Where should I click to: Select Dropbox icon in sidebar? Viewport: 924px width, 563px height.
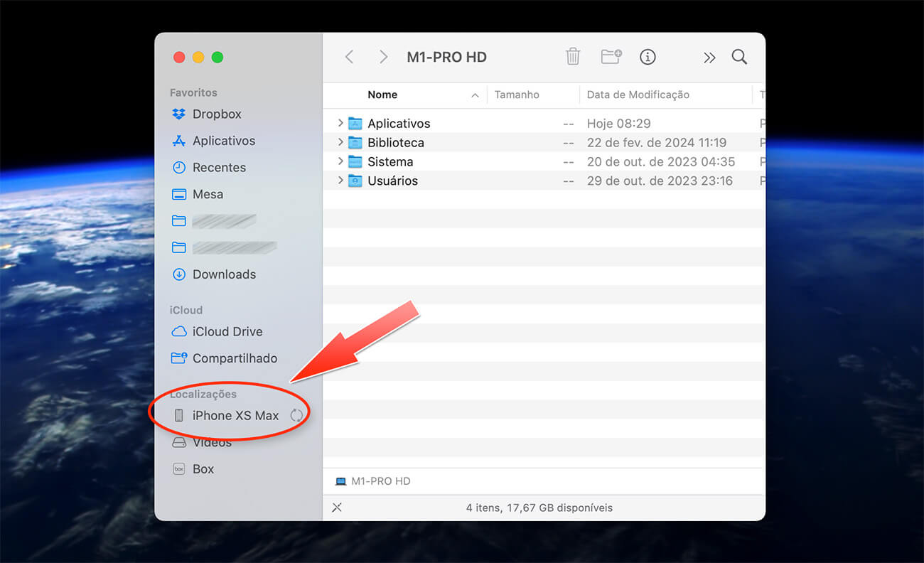[x=179, y=114]
